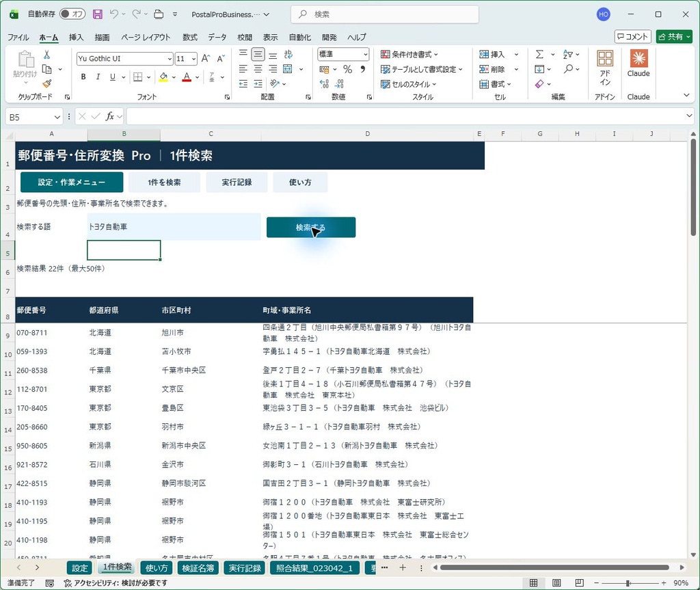Viewport: 700px width, 590px height.
Task: Toggle align text left
Action: (x=243, y=69)
